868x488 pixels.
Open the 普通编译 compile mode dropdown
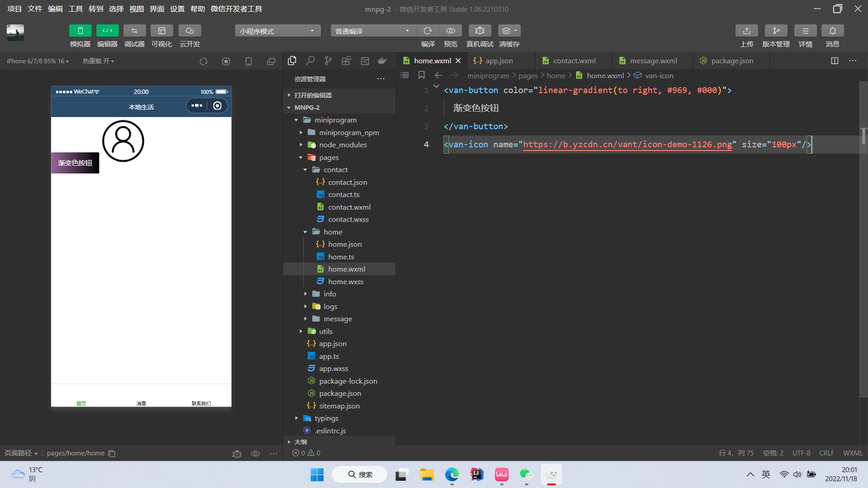coord(373,31)
